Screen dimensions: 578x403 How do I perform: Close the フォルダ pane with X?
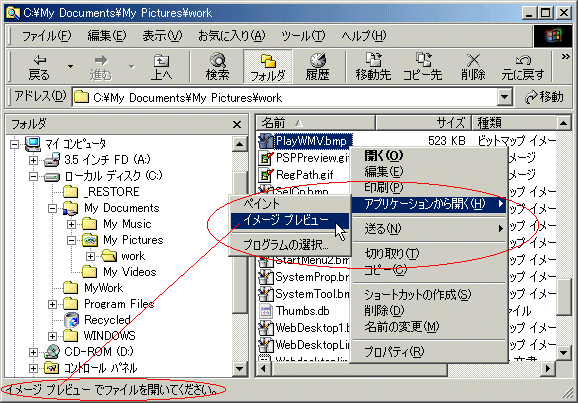pos(237,125)
